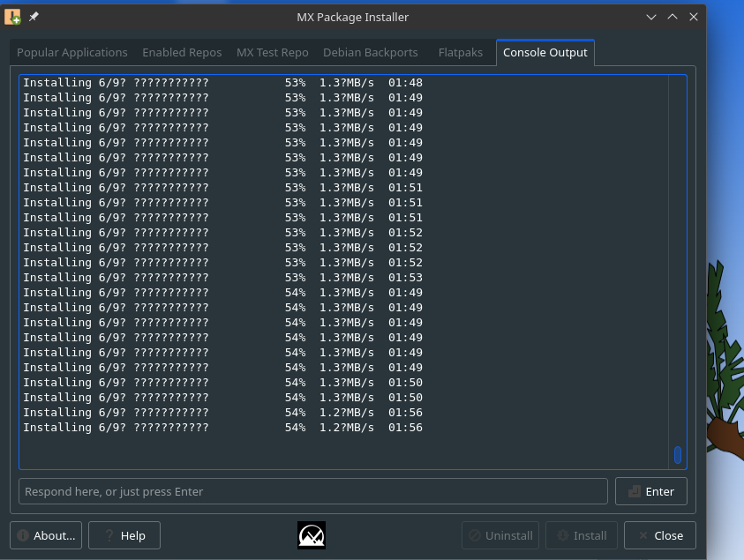Switch to the Popular Applications tab
The image size is (744, 560).
click(x=72, y=53)
